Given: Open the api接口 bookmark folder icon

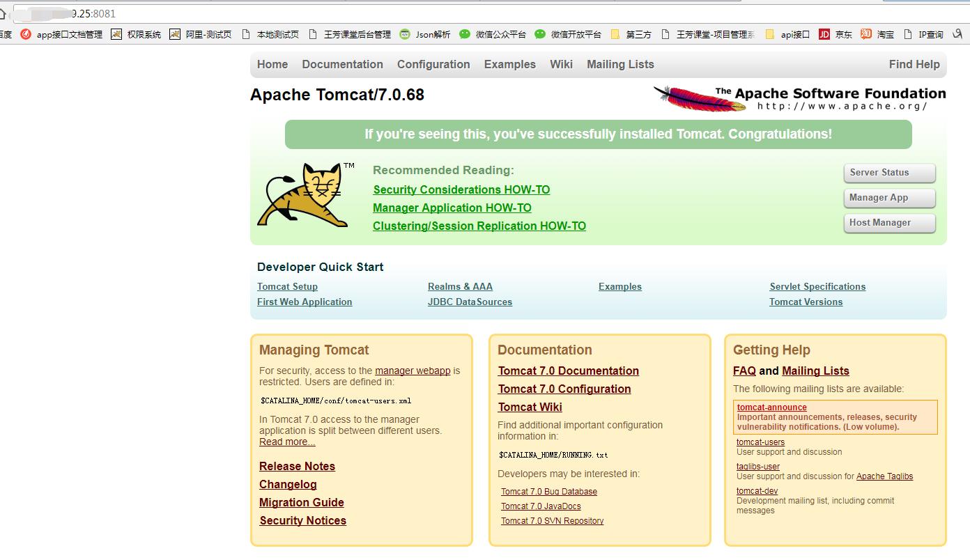Looking at the screenshot, I should [x=770, y=34].
